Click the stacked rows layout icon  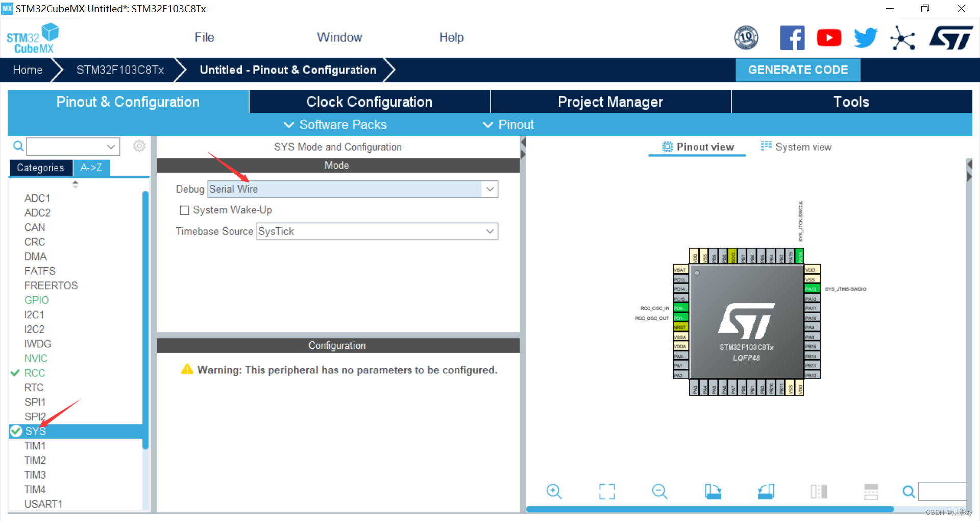871,491
